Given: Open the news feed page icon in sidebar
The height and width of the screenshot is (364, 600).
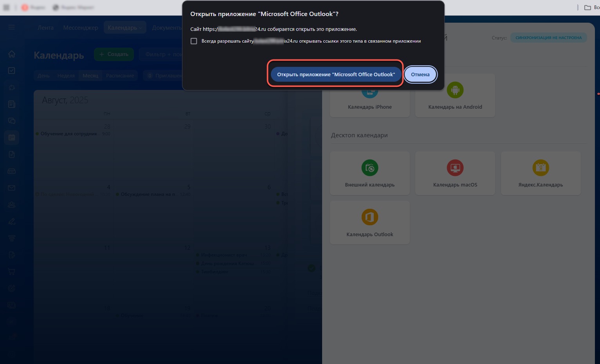Looking at the screenshot, I should click(x=12, y=104).
